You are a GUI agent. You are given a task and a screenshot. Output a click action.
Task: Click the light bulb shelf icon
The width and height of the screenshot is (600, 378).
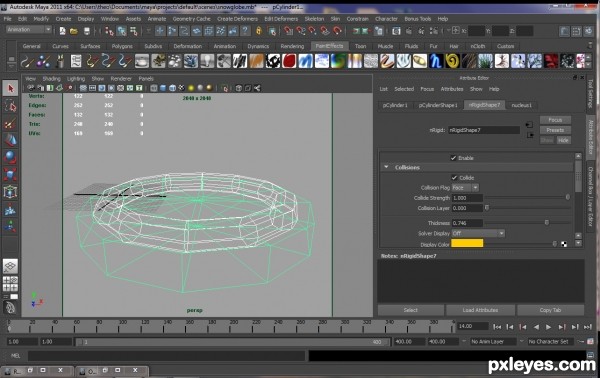tap(207, 61)
